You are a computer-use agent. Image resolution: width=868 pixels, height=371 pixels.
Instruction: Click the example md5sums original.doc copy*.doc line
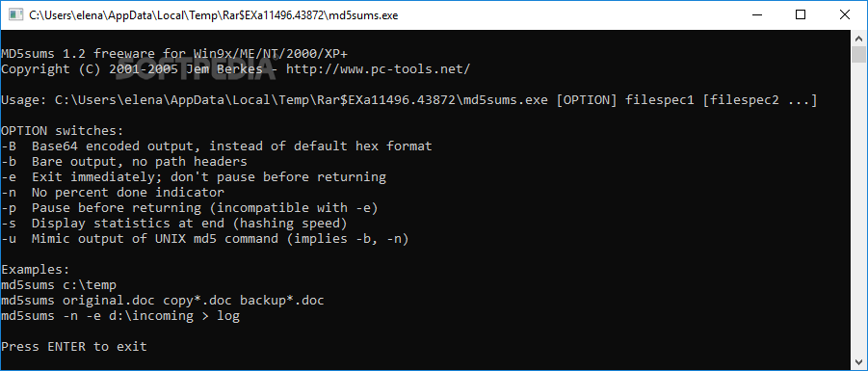pyautogui.click(x=163, y=301)
